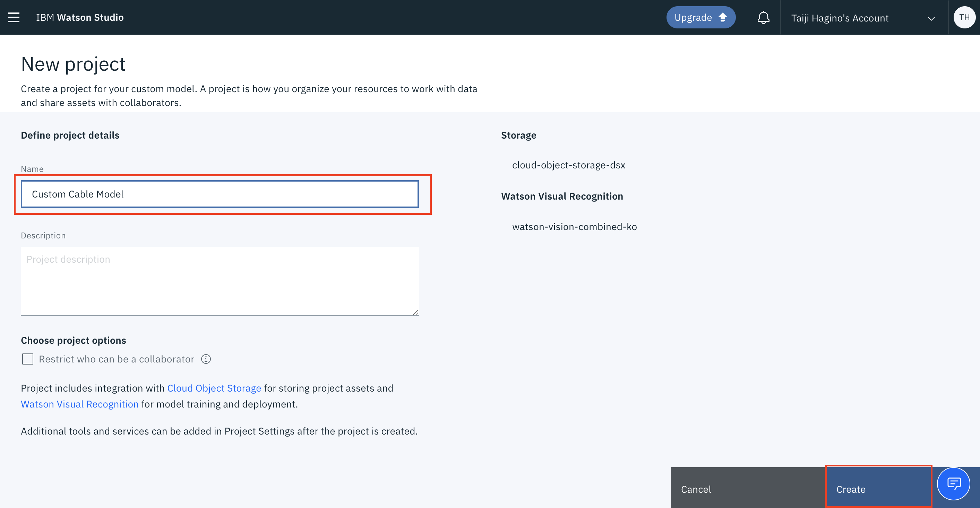The height and width of the screenshot is (508, 980).
Task: Open the chat support bubble icon
Action: point(954,484)
